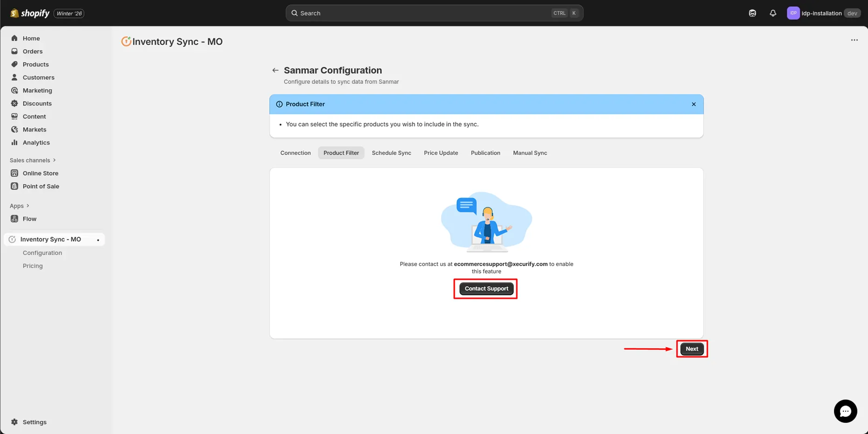Dismiss the Product Filter info banner
This screenshot has width=868, height=434.
(x=693, y=104)
